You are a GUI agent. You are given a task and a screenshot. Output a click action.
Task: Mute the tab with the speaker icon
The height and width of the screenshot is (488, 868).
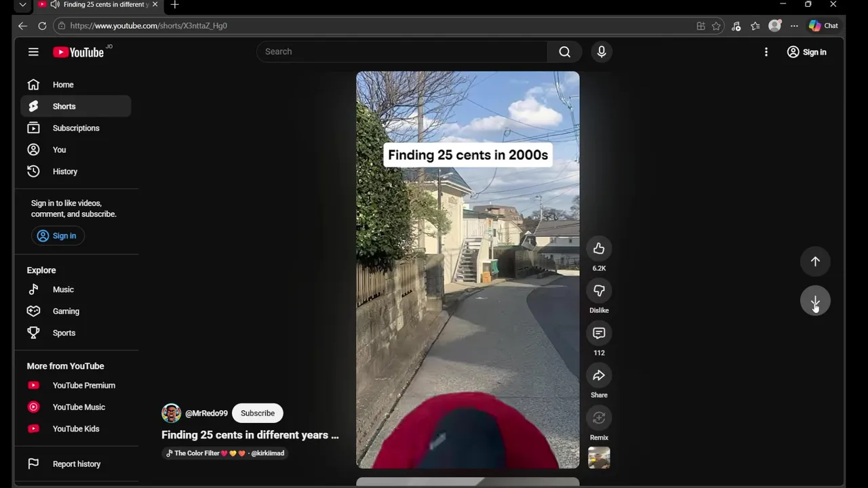click(54, 5)
